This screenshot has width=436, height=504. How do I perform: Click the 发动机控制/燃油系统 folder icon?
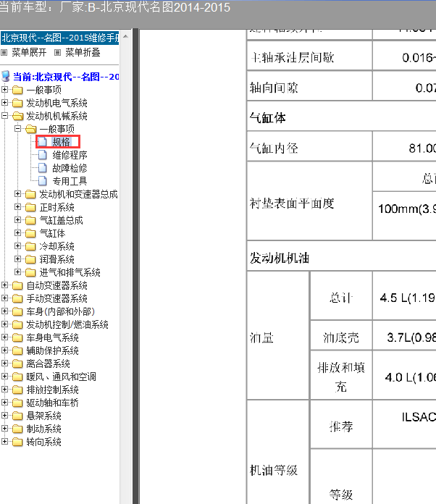click(17, 324)
